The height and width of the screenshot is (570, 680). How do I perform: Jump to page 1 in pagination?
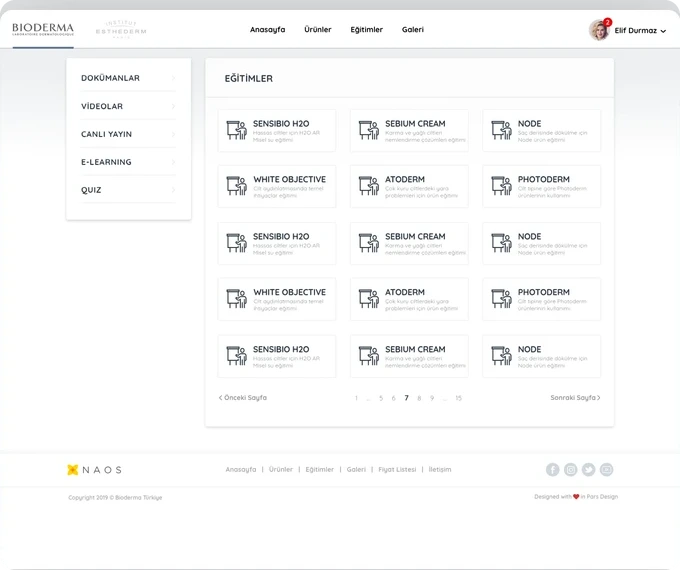(356, 398)
